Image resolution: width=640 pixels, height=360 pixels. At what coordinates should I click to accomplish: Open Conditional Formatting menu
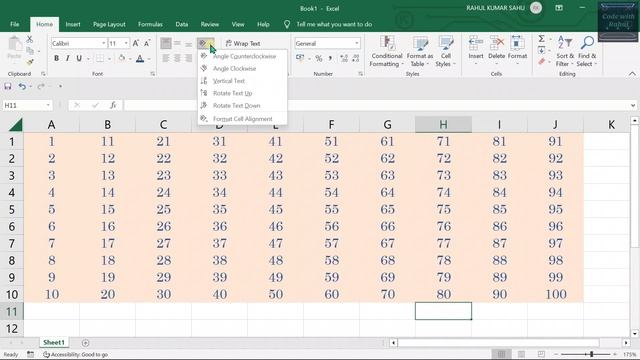[387, 51]
